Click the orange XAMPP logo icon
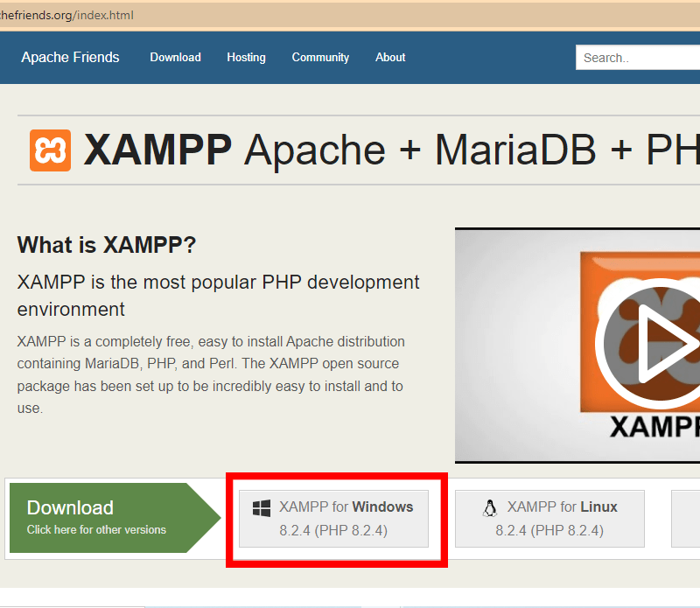This screenshot has height=608, width=700. point(50,150)
